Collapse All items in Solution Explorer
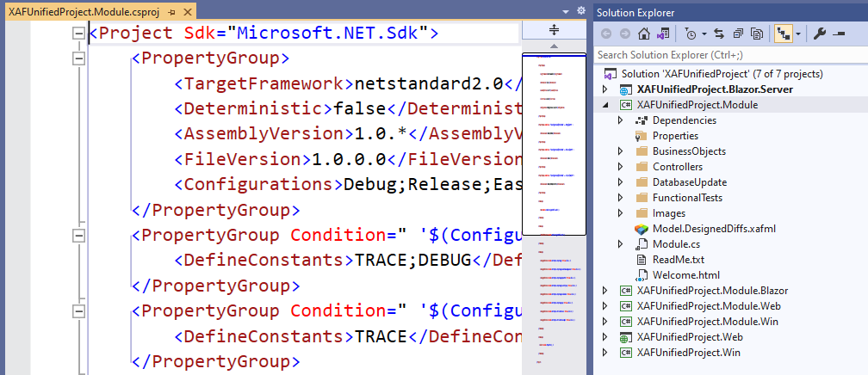Image resolution: width=868 pixels, height=375 pixels. point(738,34)
